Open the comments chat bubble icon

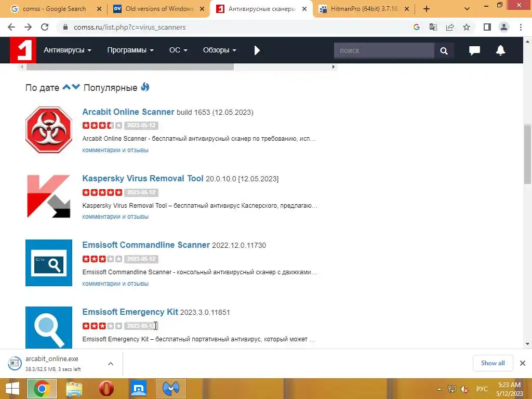tap(474, 50)
